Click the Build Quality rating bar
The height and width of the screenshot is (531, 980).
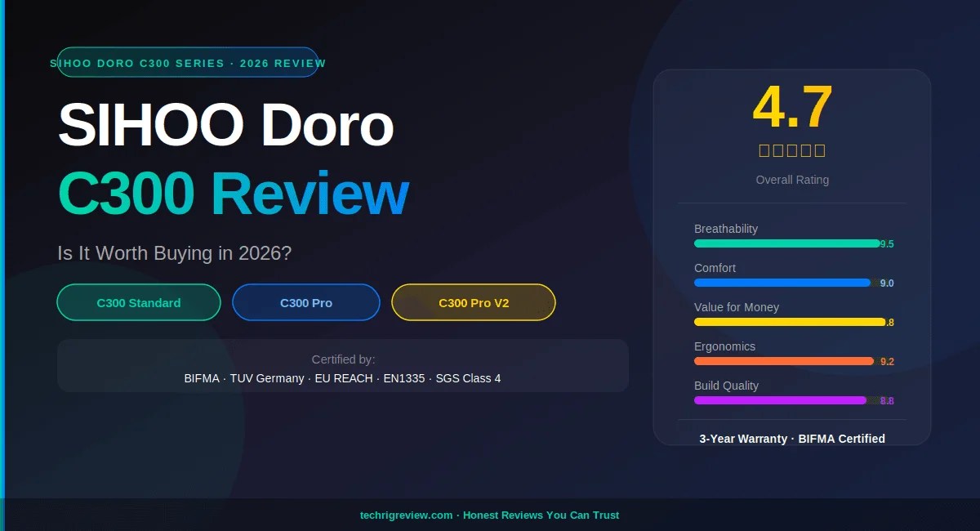point(780,400)
